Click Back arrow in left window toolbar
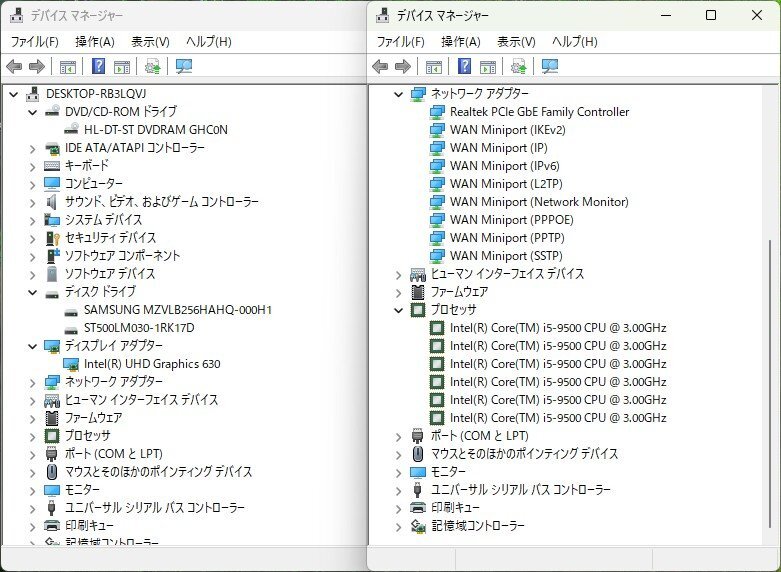781x572 pixels. 14,66
